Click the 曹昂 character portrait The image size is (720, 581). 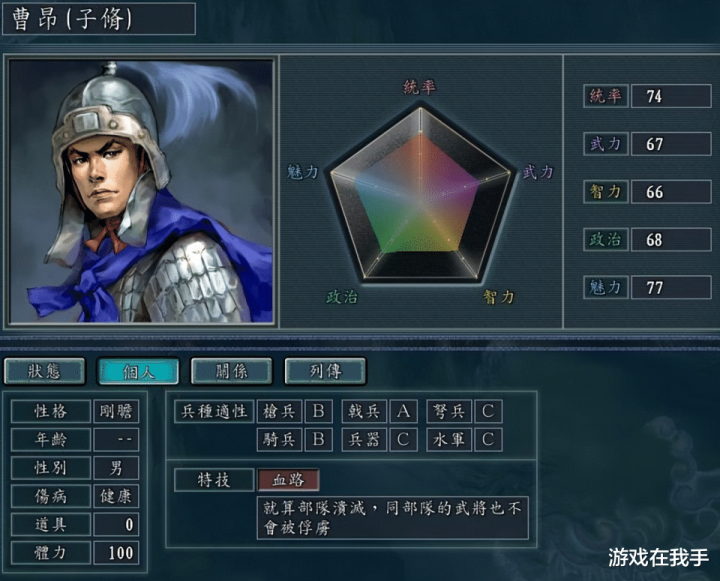(141, 191)
